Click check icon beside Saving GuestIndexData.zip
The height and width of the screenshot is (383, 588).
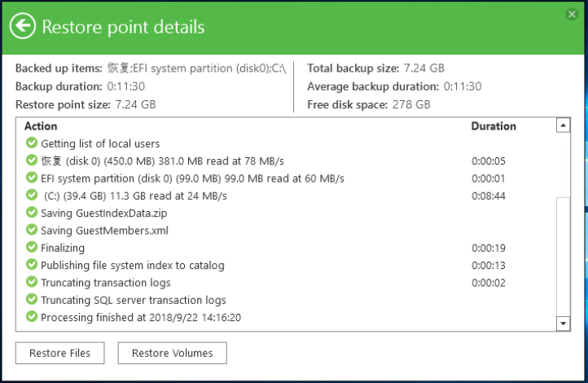pyautogui.click(x=32, y=213)
